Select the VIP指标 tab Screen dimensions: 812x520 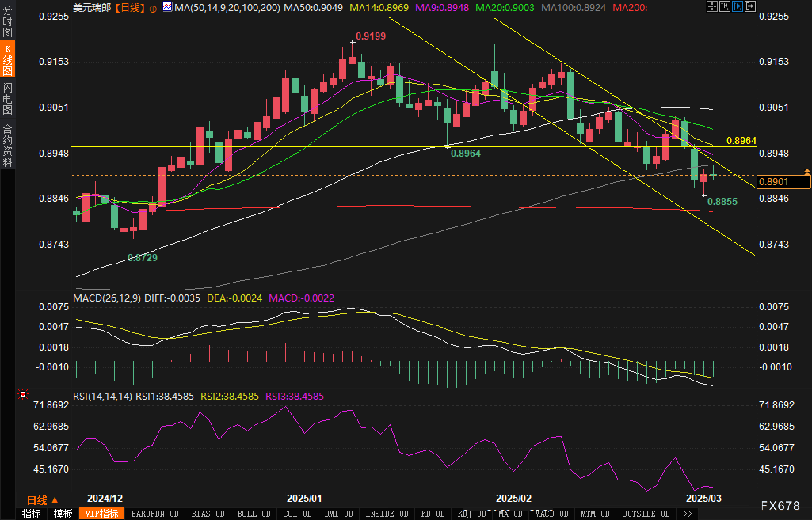tap(102, 514)
